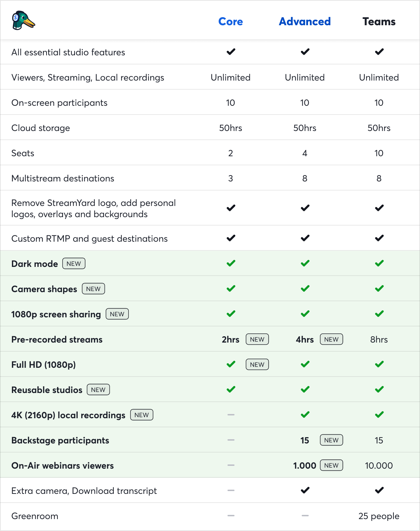Click Advanced checkmark for 4K local recordings

pos(305,415)
